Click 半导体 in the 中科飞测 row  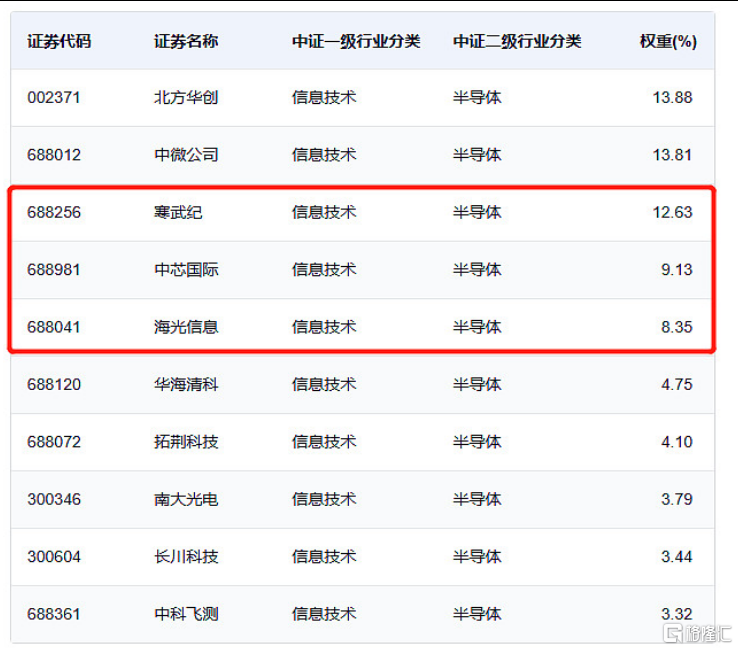(477, 614)
